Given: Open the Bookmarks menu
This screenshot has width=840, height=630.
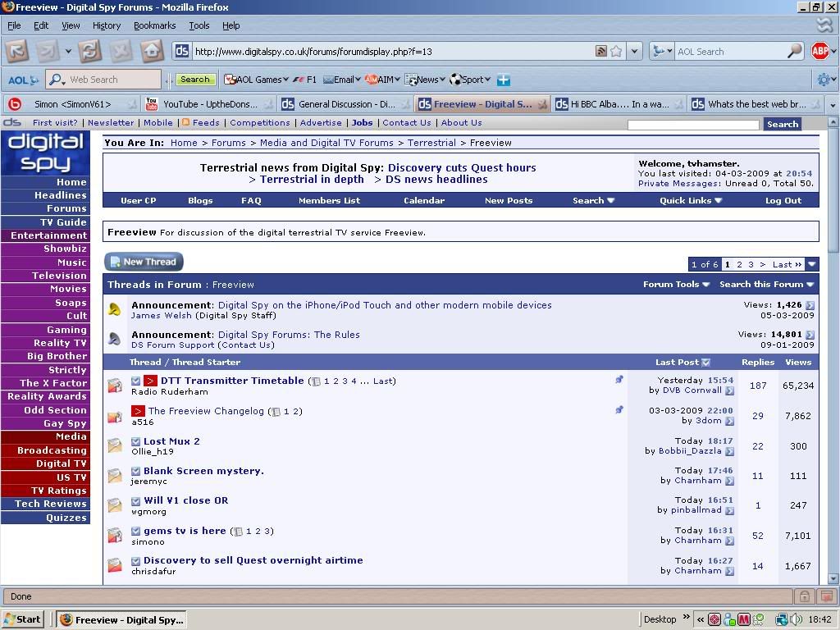Looking at the screenshot, I should click(154, 25).
